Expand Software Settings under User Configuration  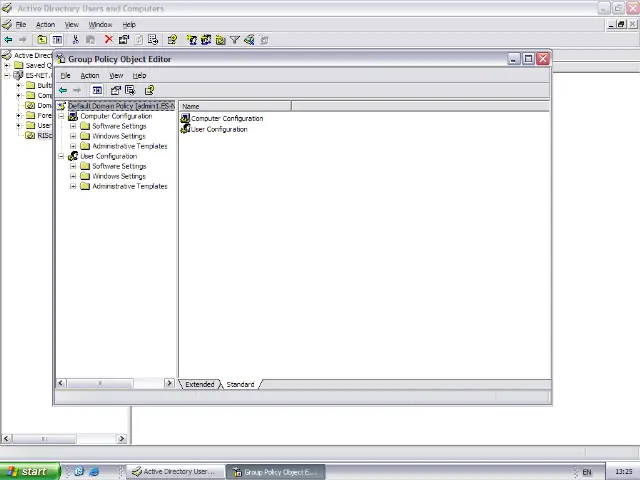pyautogui.click(x=73, y=166)
